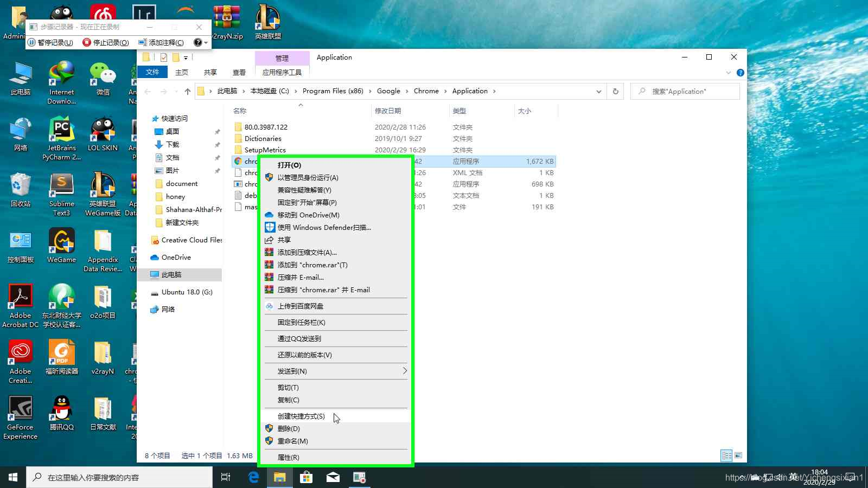This screenshot has height=488, width=868.
Task: Open the 文件 ribbon tab
Action: [152, 72]
